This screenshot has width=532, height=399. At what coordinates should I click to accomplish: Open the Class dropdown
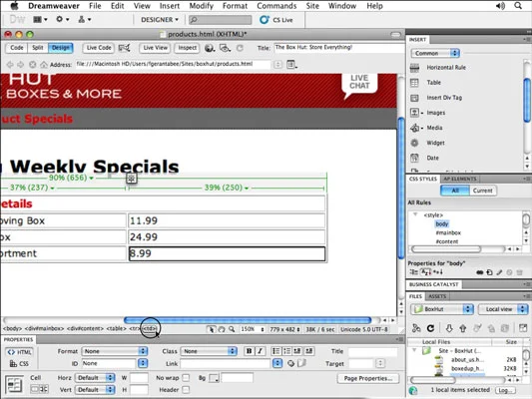pos(209,351)
